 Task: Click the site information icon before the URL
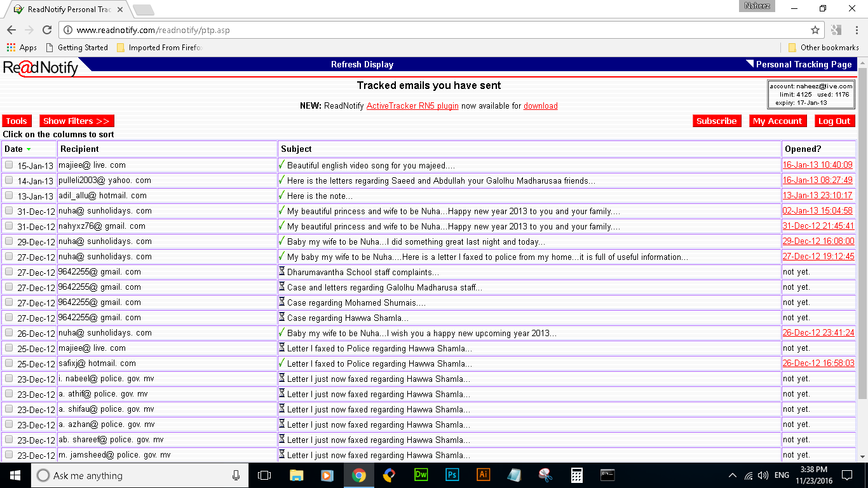coord(68,29)
